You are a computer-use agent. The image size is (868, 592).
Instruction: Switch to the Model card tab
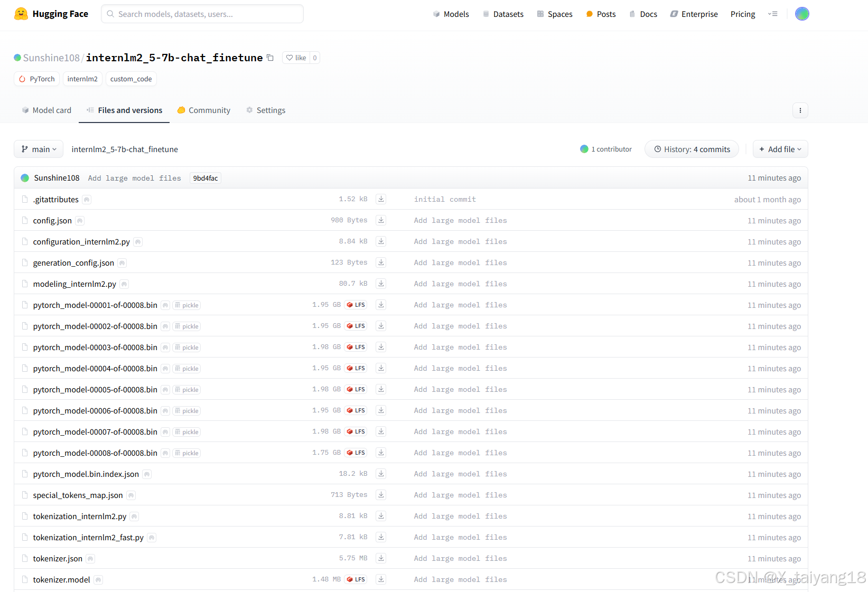(46, 110)
